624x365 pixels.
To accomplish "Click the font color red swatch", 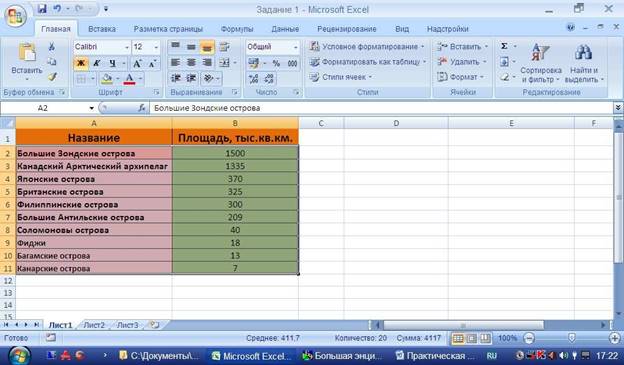I will tap(130, 78).
